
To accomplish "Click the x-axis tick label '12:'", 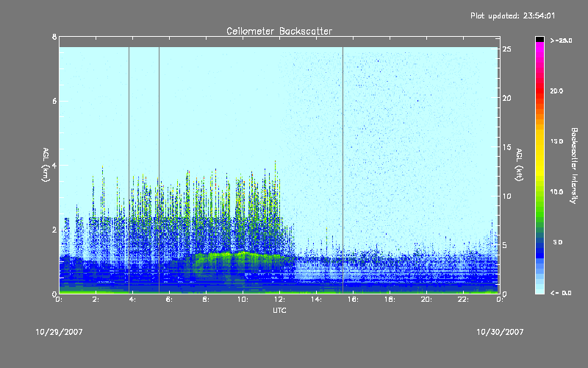I will 279,300.
